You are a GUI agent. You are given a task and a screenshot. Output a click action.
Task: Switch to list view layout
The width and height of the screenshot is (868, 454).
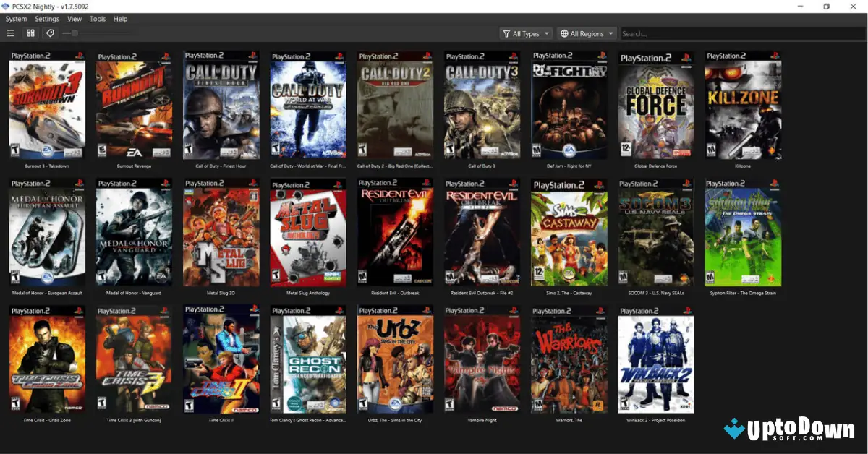tap(12, 33)
